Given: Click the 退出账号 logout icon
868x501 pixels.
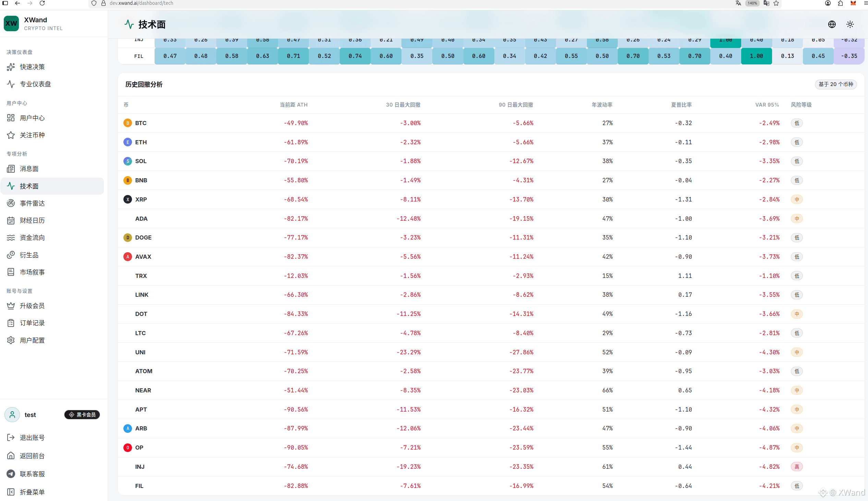Looking at the screenshot, I should click(11, 438).
